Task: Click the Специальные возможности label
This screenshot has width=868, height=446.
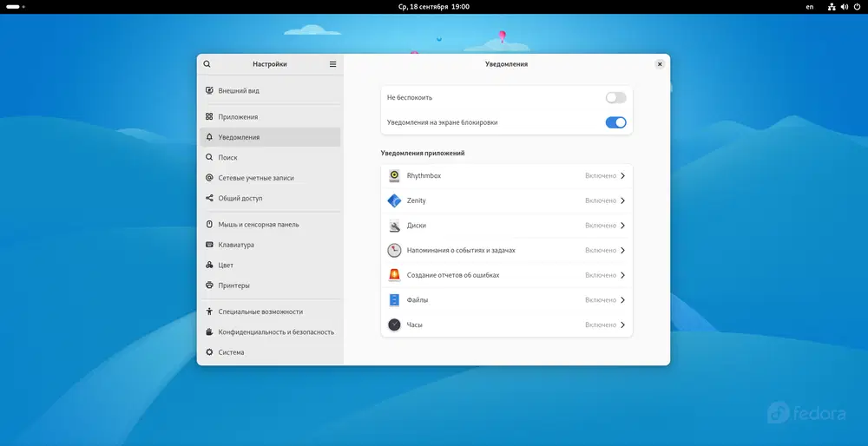Action: click(260, 312)
